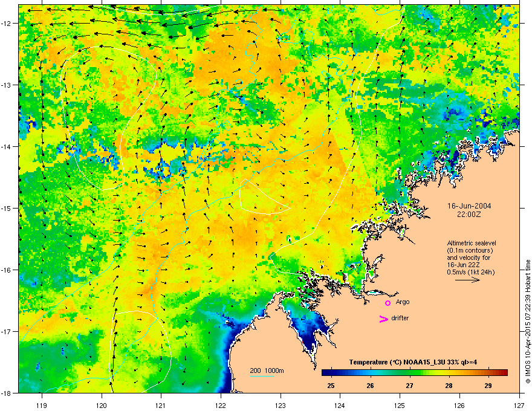Click colorbar tick label 29

pyautogui.click(x=488, y=386)
